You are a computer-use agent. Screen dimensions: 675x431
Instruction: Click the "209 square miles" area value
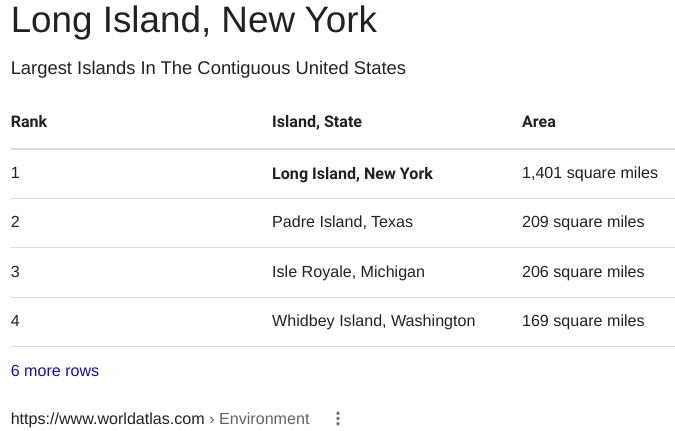583,222
